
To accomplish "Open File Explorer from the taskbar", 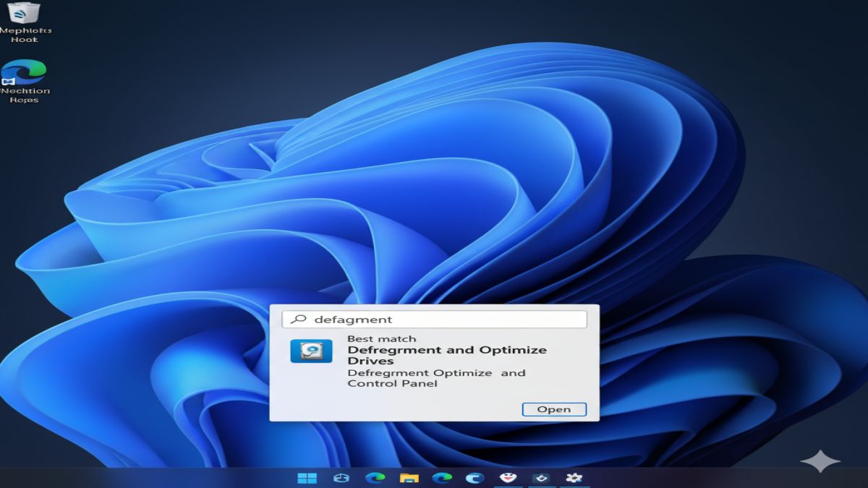I will [411, 477].
